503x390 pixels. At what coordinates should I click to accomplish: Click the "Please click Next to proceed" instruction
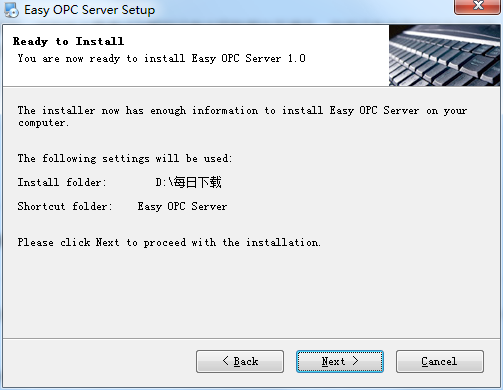tap(169, 242)
